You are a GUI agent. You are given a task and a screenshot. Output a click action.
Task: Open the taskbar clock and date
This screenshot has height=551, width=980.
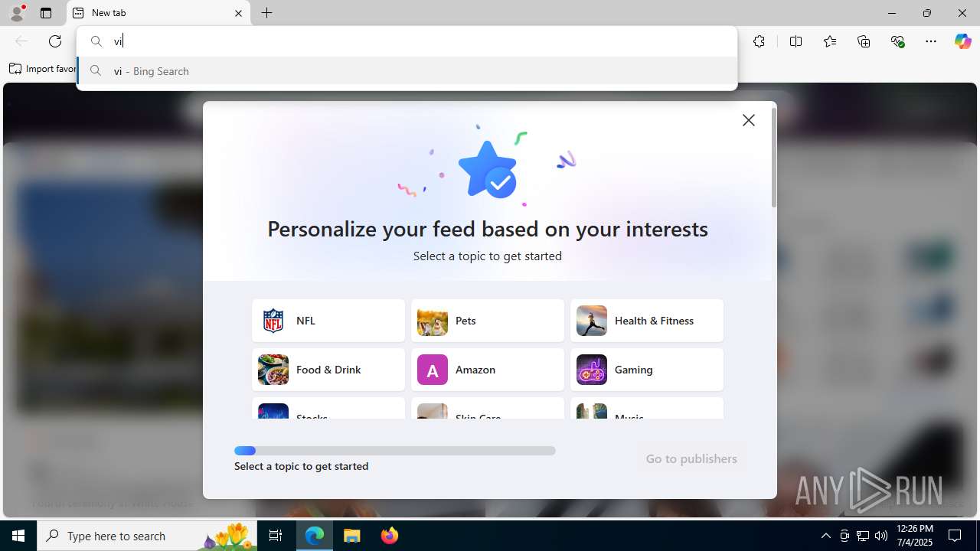click(915, 536)
